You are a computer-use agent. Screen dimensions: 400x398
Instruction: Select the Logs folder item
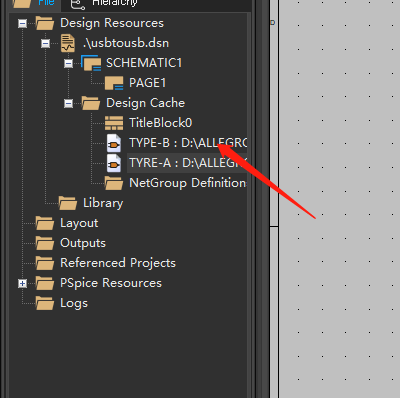click(x=62, y=303)
